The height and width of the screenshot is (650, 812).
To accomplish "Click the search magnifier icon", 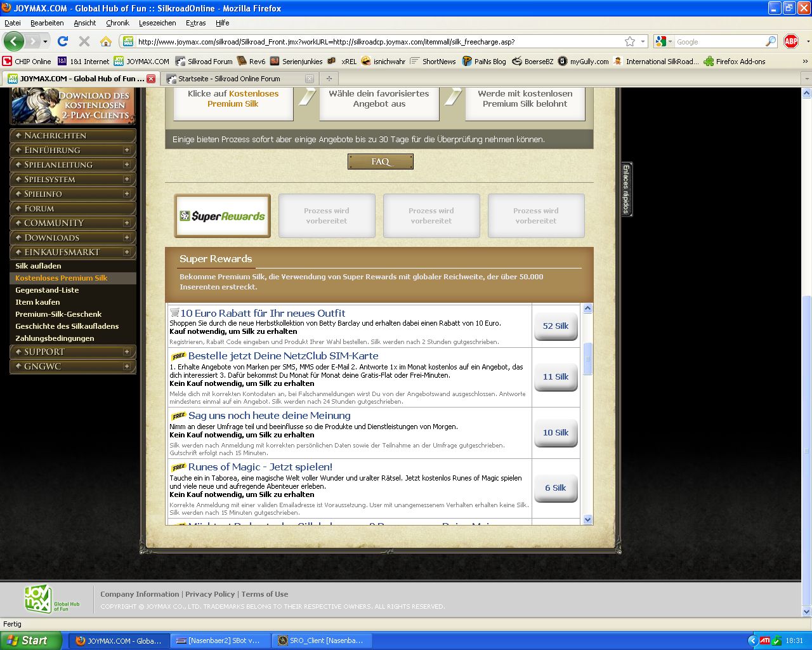I will coord(771,41).
